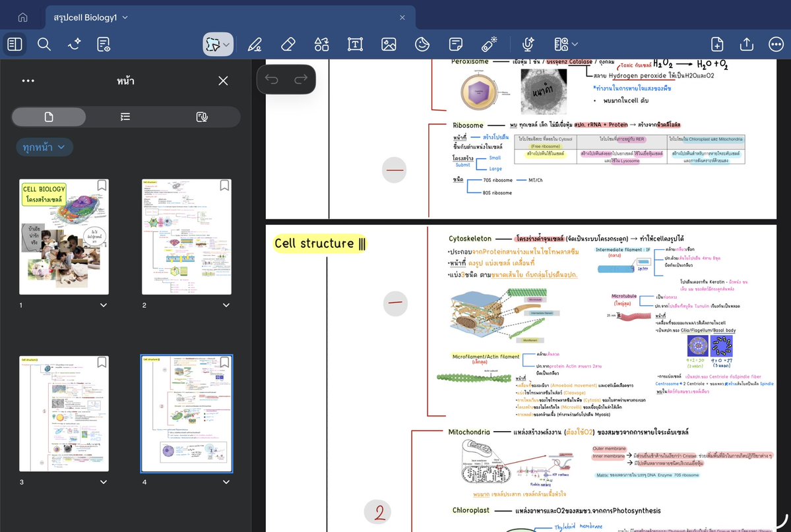The height and width of the screenshot is (532, 791).
Task: Select the Pen tool
Action: coord(255,44)
